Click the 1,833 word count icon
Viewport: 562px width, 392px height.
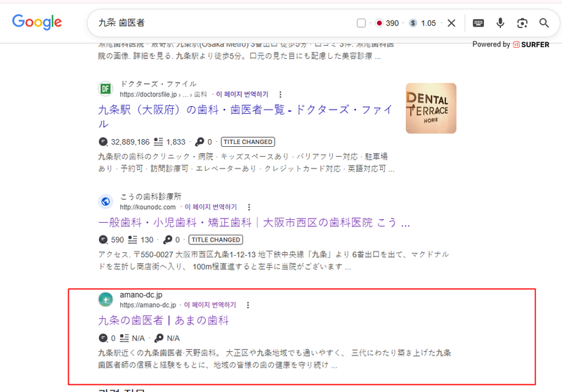158,142
